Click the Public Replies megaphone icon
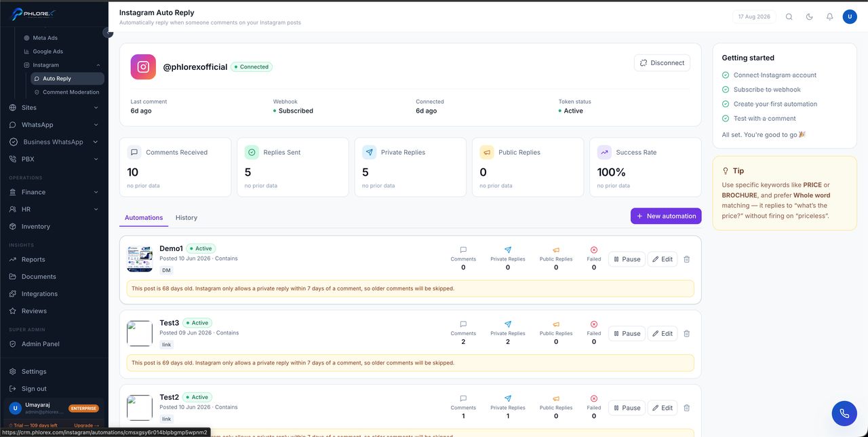The width and height of the screenshot is (868, 437). (487, 153)
